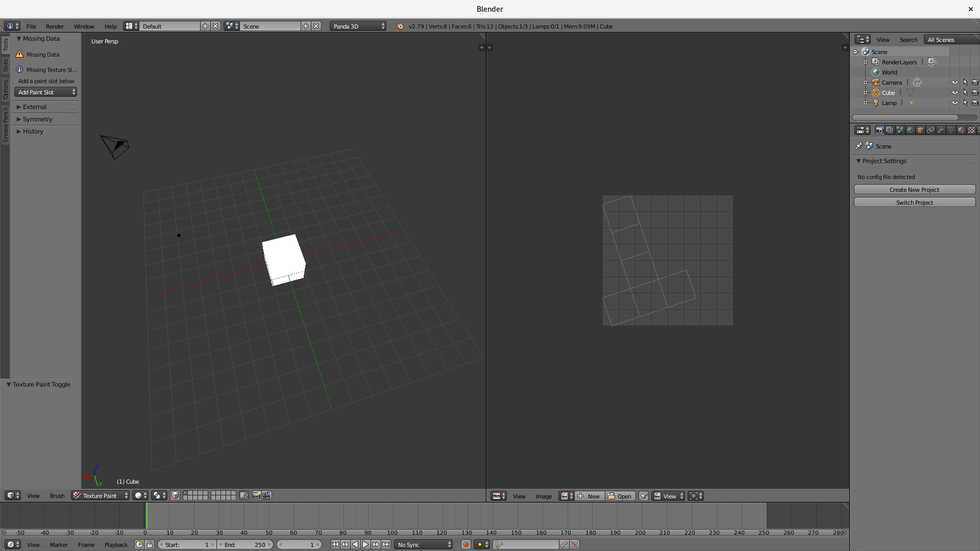Viewport: 980px width, 551px height.
Task: Toggle Lamp renderability camera icon
Action: pyautogui.click(x=975, y=103)
